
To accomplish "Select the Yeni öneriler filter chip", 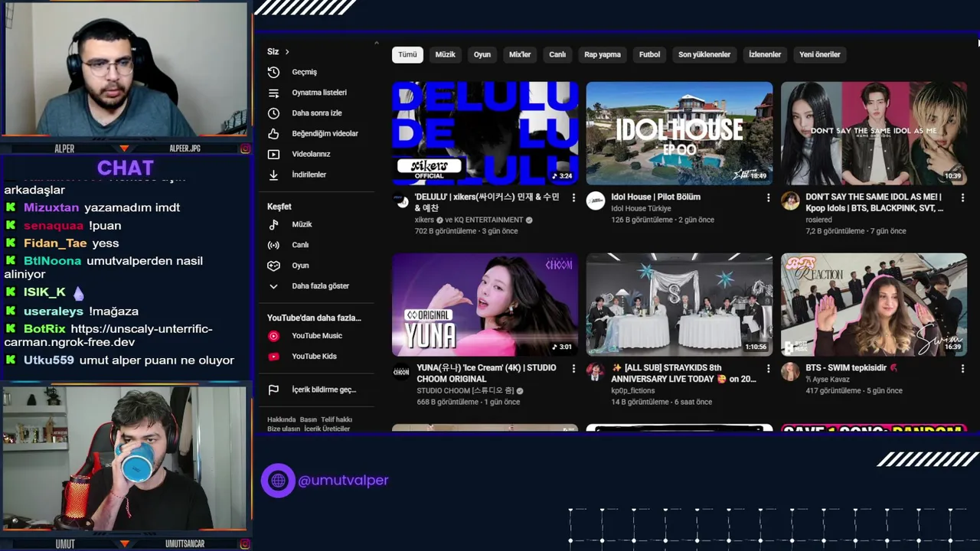I will [x=820, y=54].
